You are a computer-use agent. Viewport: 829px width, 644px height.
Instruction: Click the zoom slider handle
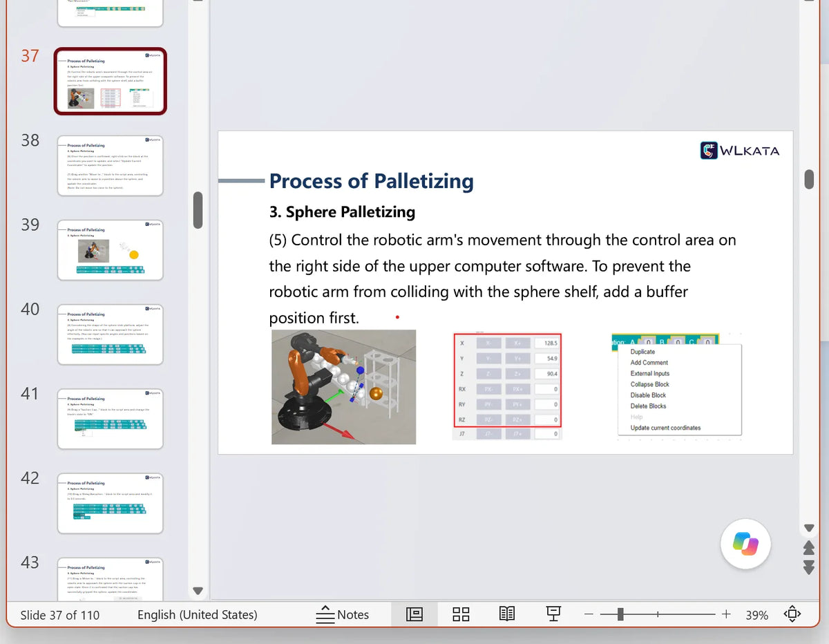[x=621, y=614]
